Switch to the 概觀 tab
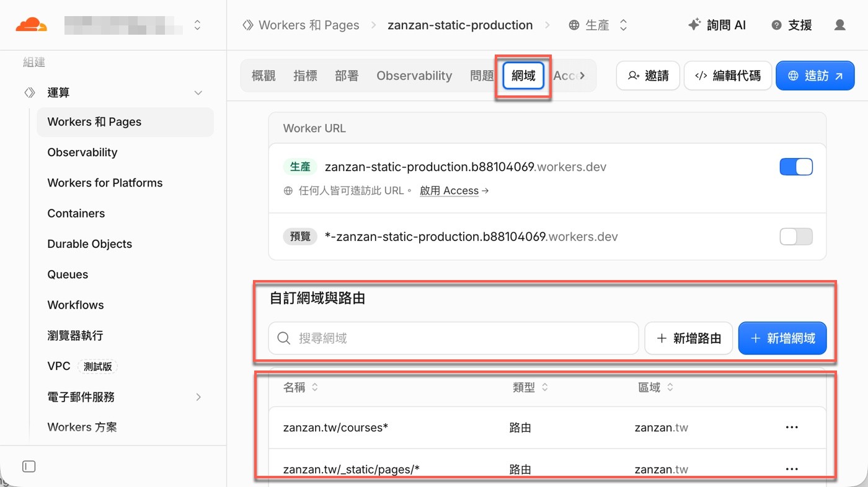 click(263, 76)
